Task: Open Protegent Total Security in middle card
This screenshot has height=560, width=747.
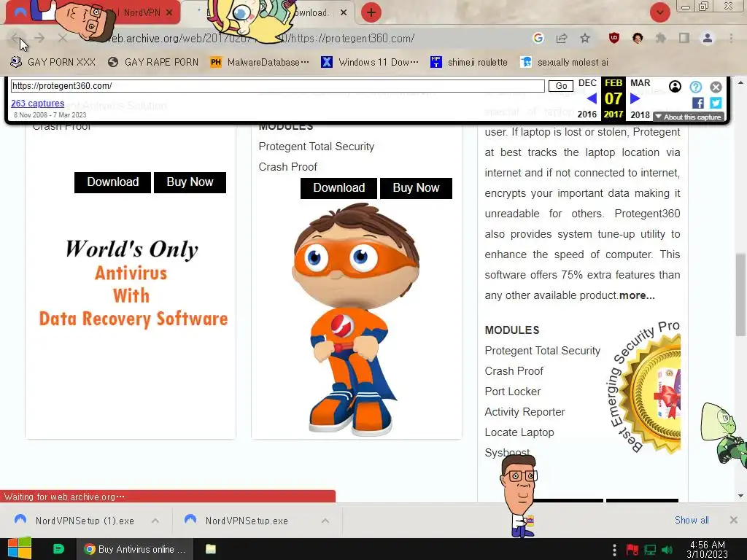Action: (317, 147)
